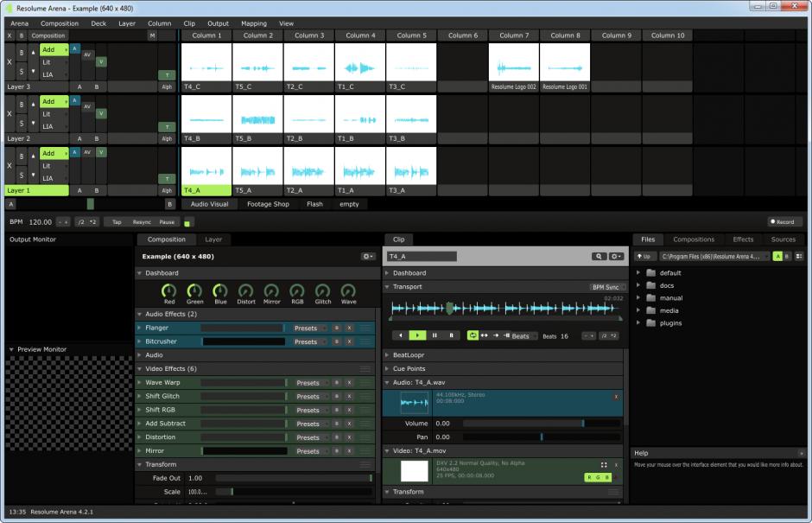
Task: Expand the BeatLoopr section
Action: click(387, 355)
